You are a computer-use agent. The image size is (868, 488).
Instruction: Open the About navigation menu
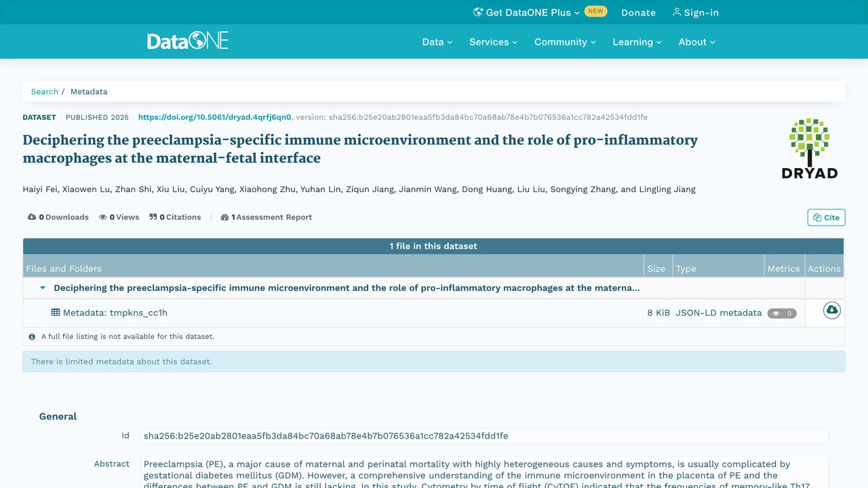(696, 41)
